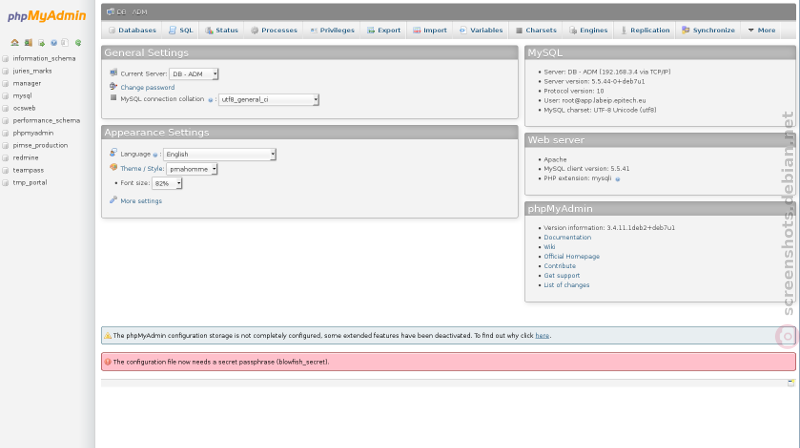Image resolution: width=800 pixels, height=448 pixels.
Task: Open the tmp_portal database
Action: [x=30, y=183]
